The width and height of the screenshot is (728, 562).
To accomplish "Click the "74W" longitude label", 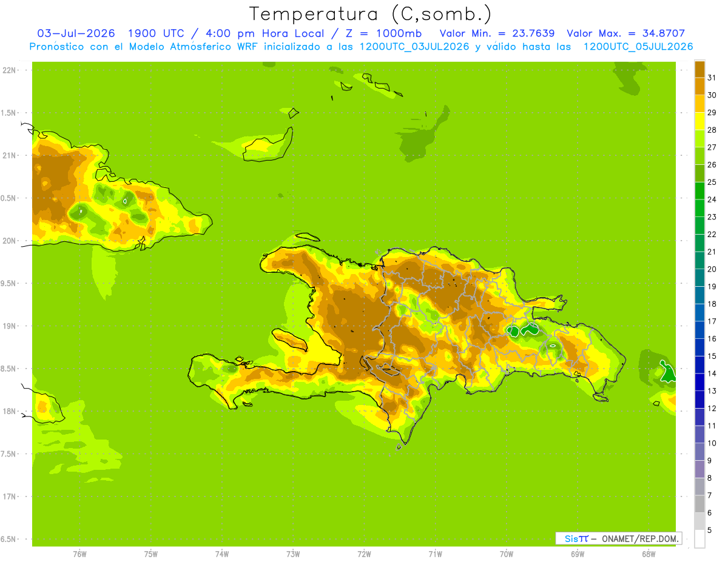I will pyautogui.click(x=222, y=554).
